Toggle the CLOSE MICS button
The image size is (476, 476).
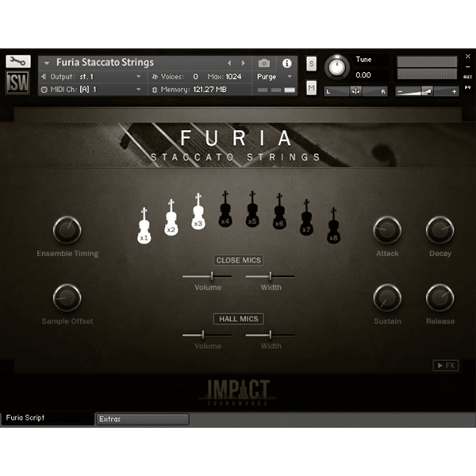coord(239,260)
